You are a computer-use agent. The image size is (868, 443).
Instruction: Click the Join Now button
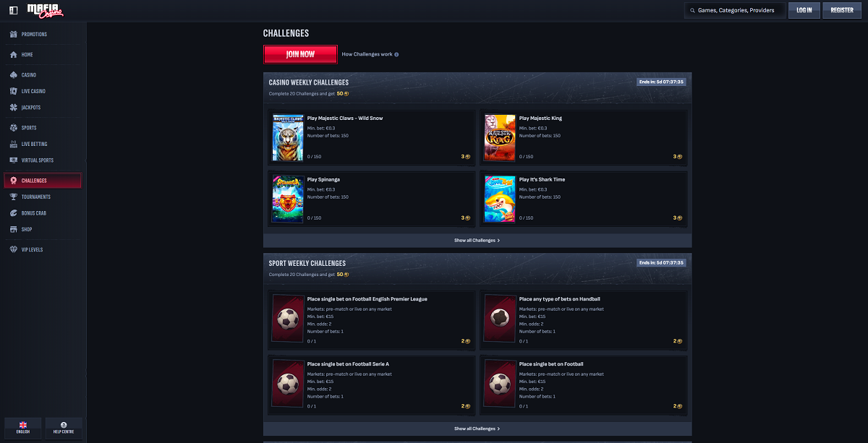[x=300, y=54]
